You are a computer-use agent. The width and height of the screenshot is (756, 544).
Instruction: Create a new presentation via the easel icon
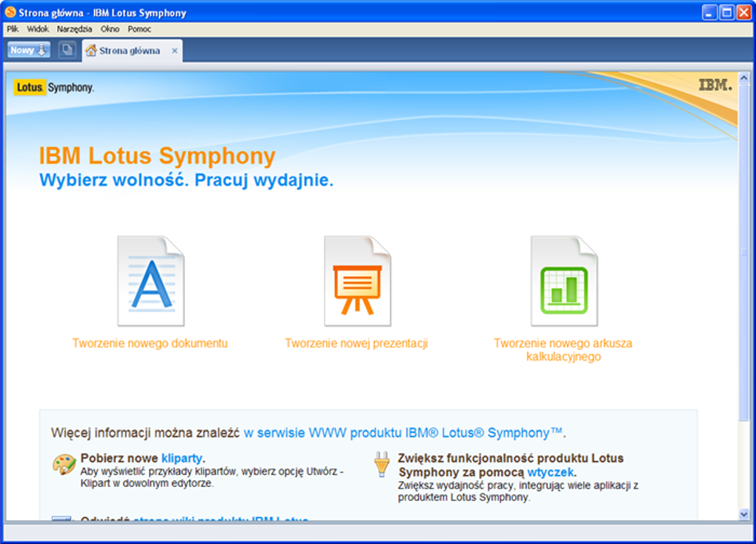(x=357, y=280)
